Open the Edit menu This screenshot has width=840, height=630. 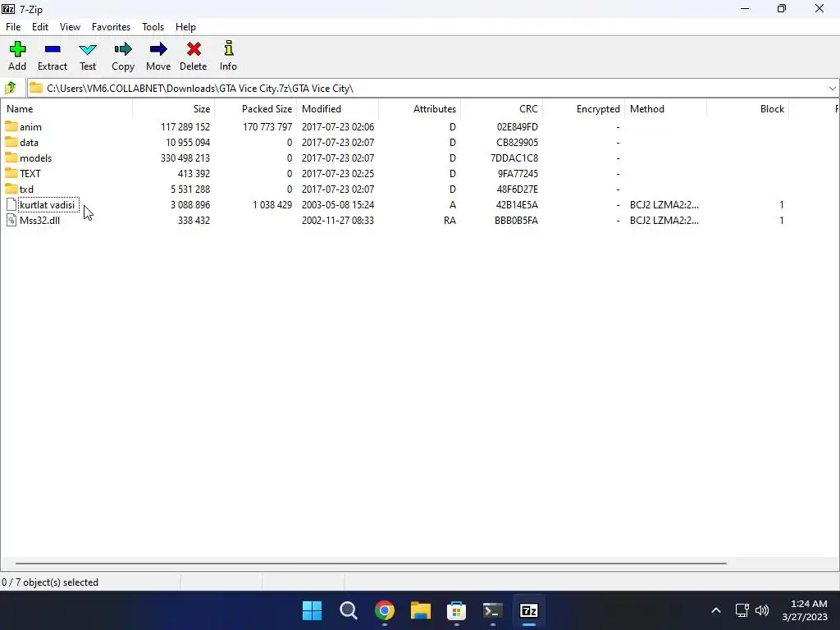point(40,27)
